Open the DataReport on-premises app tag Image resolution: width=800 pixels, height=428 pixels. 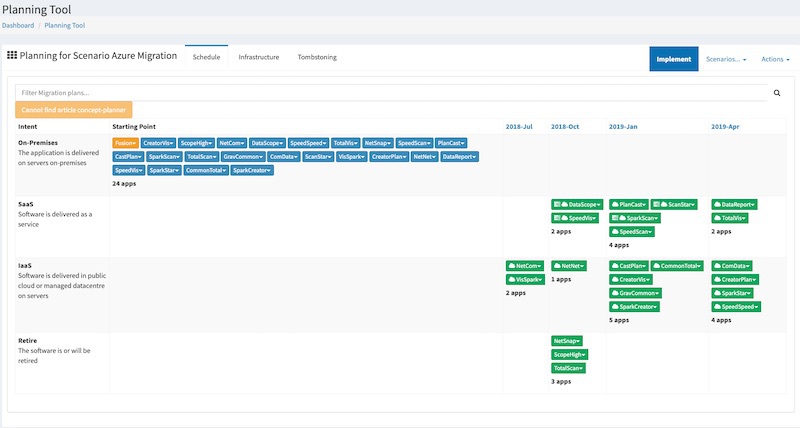click(x=459, y=157)
